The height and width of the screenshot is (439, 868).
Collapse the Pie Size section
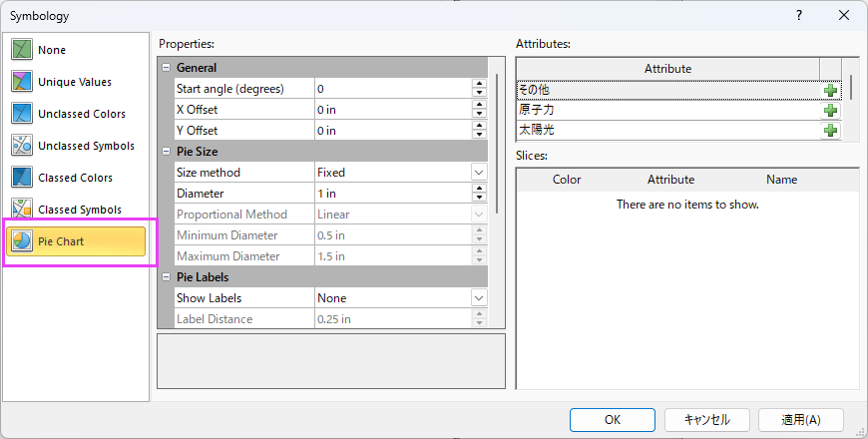pos(166,152)
